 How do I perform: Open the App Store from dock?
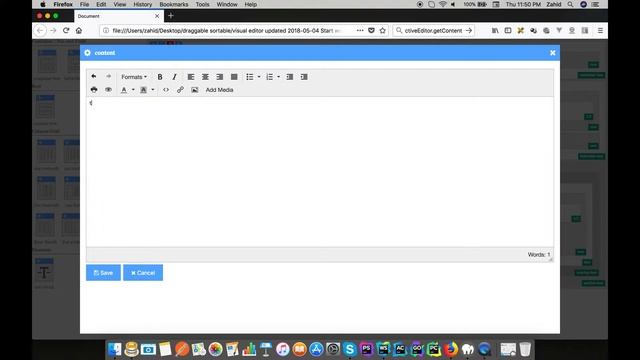click(316, 349)
